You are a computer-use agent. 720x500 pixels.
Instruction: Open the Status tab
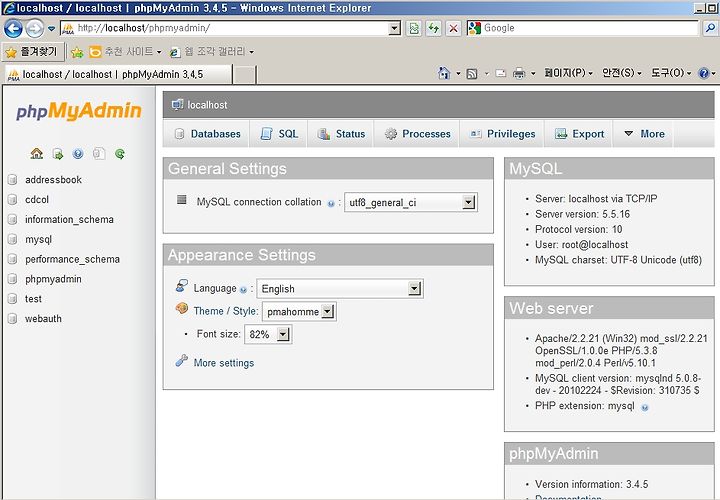(341, 134)
